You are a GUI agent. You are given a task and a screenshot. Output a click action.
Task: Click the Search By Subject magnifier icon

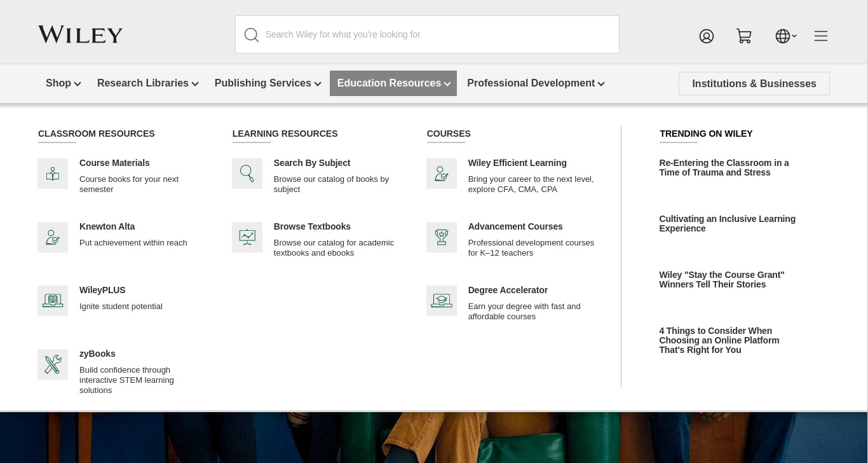tap(247, 174)
